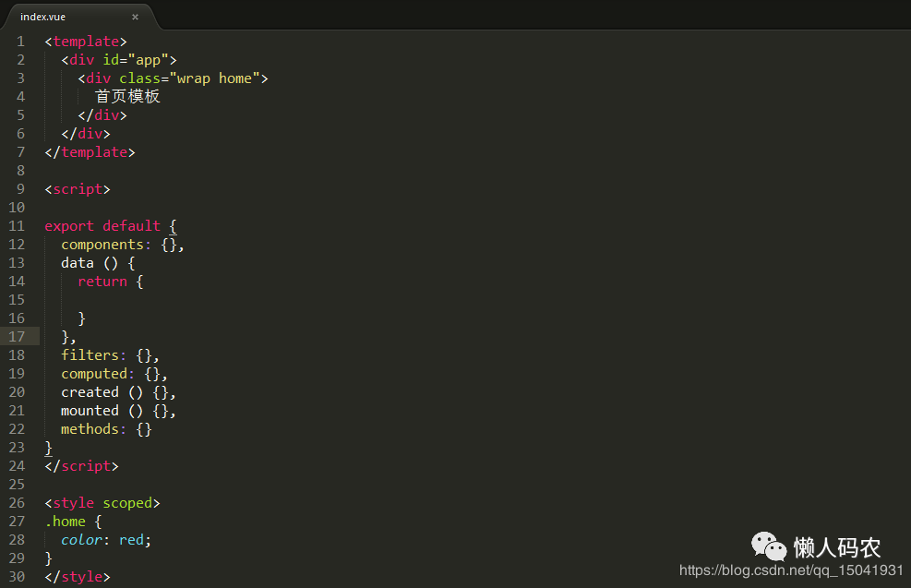Screen dimensions: 911x588
Task: Click the 懒人码农 watermark text
Action: click(x=838, y=547)
